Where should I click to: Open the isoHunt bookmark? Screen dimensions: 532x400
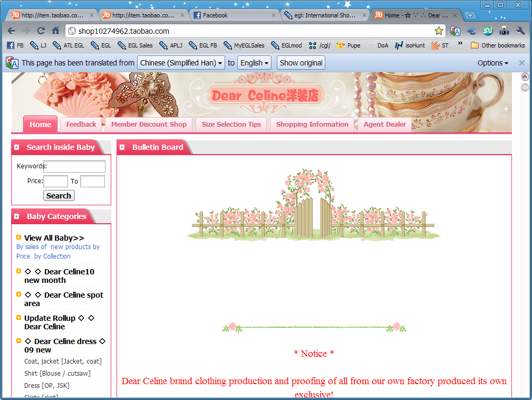(410, 45)
